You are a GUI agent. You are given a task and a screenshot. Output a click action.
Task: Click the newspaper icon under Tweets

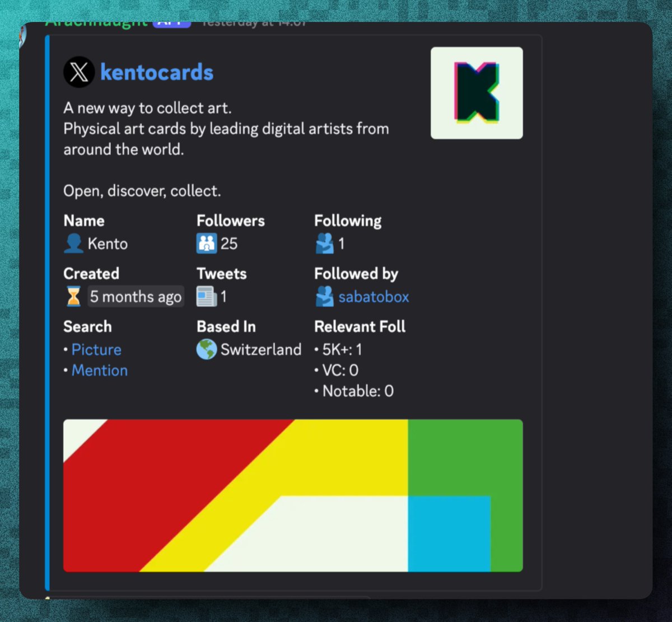[206, 297]
